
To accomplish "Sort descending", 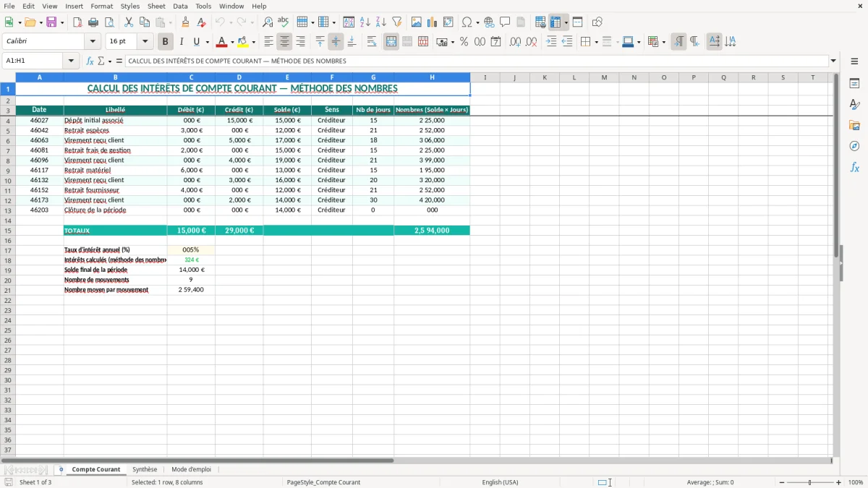I will tap(380, 22).
